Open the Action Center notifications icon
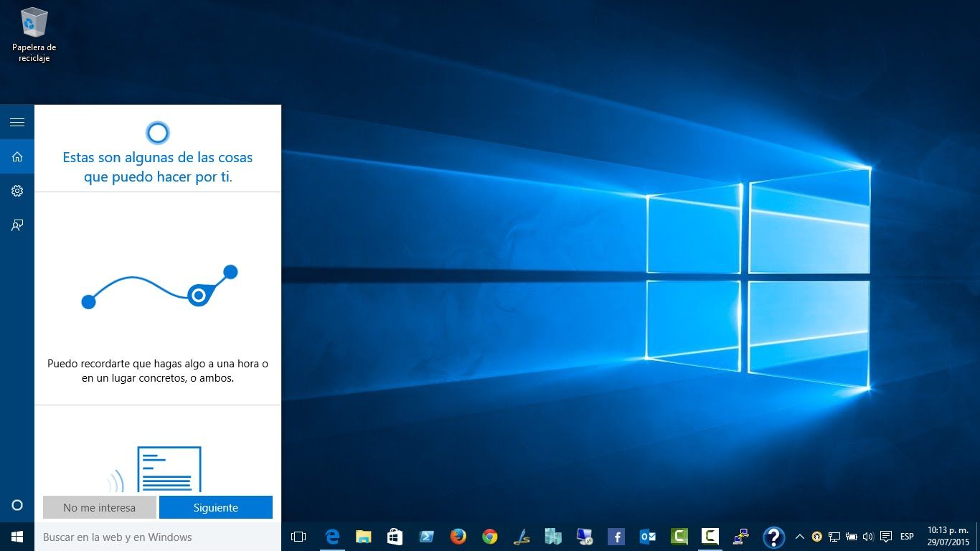 click(x=886, y=537)
